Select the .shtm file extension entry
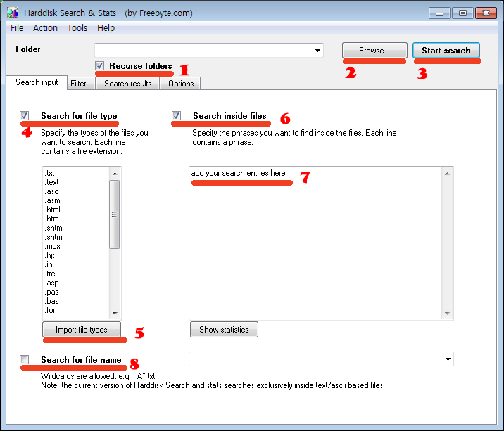 tap(53, 237)
